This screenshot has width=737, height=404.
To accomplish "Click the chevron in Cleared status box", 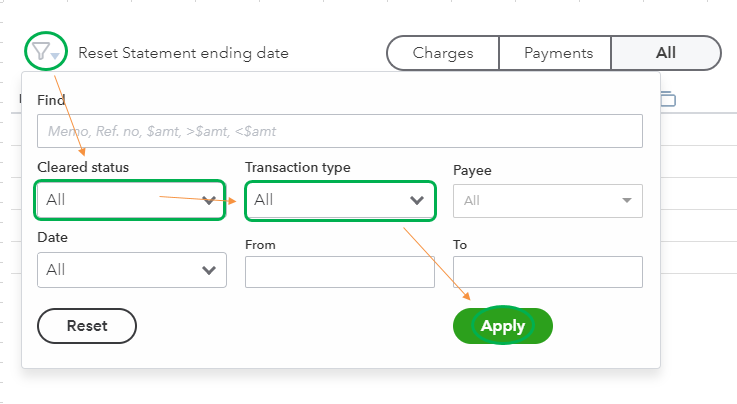I will (209, 200).
